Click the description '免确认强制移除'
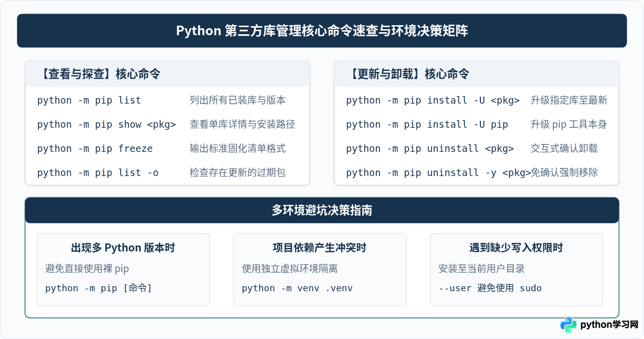 point(565,173)
